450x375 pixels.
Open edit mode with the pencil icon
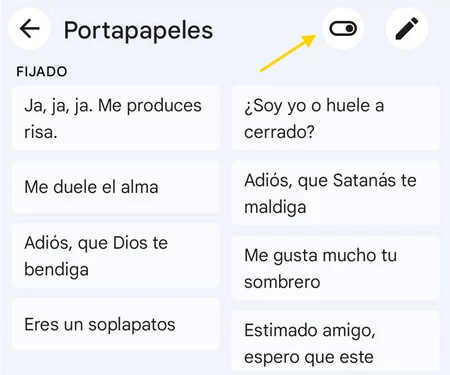point(407,29)
